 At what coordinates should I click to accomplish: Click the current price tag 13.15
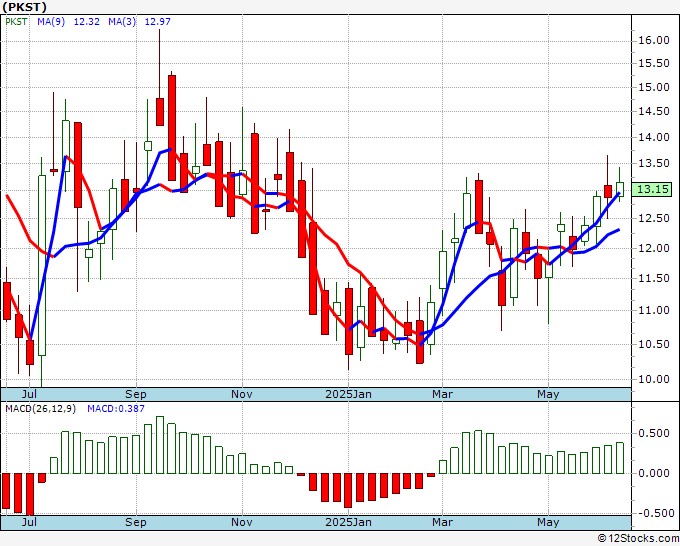click(652, 190)
